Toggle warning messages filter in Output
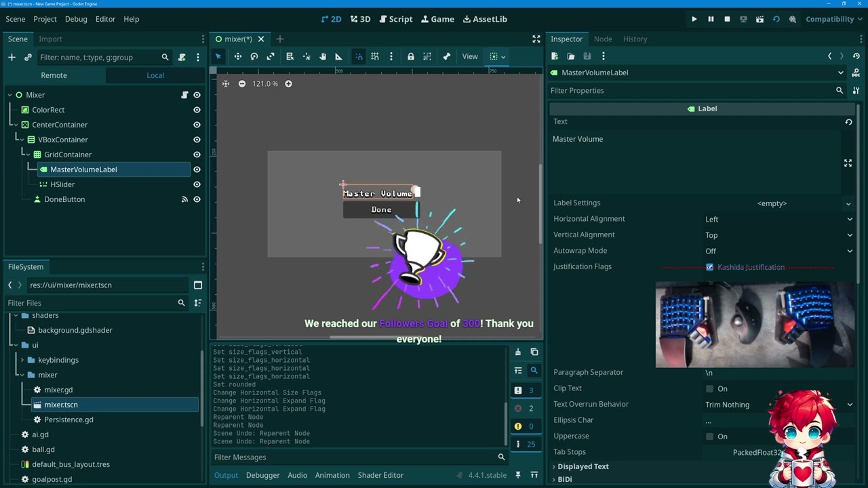The width and height of the screenshot is (868, 488). pos(526,426)
